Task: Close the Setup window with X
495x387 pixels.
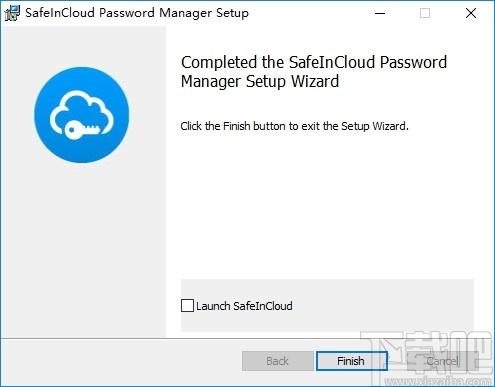Action: [471, 13]
